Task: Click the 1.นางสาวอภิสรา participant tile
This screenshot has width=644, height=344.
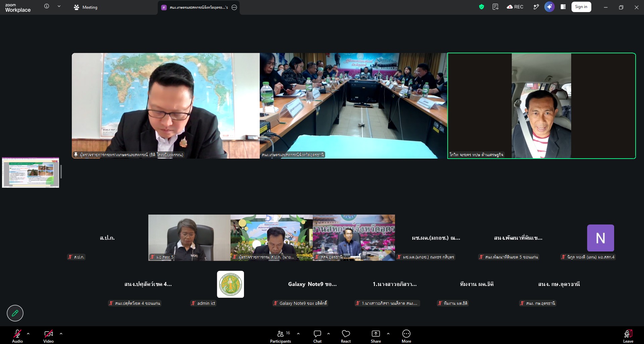Action: [395, 284]
